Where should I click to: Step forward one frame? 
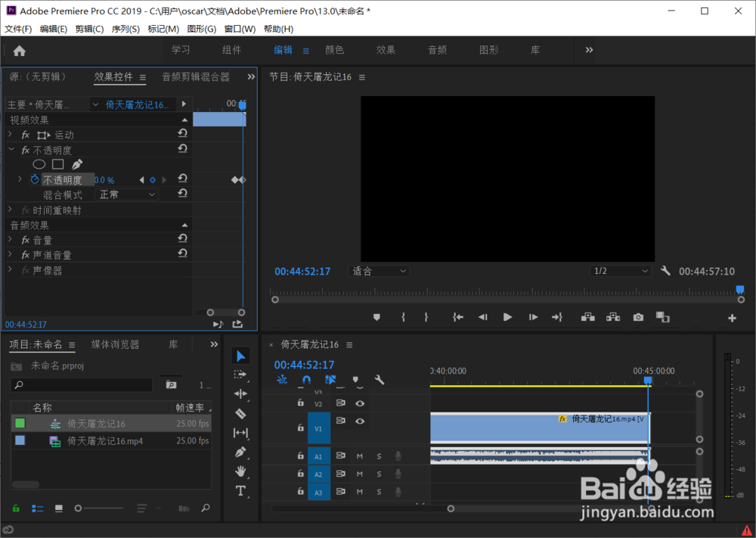pyautogui.click(x=533, y=317)
